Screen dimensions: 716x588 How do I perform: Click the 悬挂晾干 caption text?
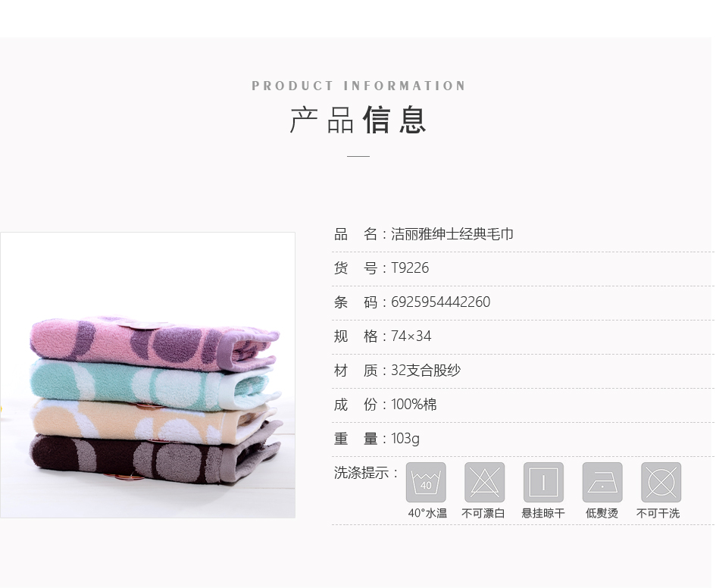click(543, 513)
